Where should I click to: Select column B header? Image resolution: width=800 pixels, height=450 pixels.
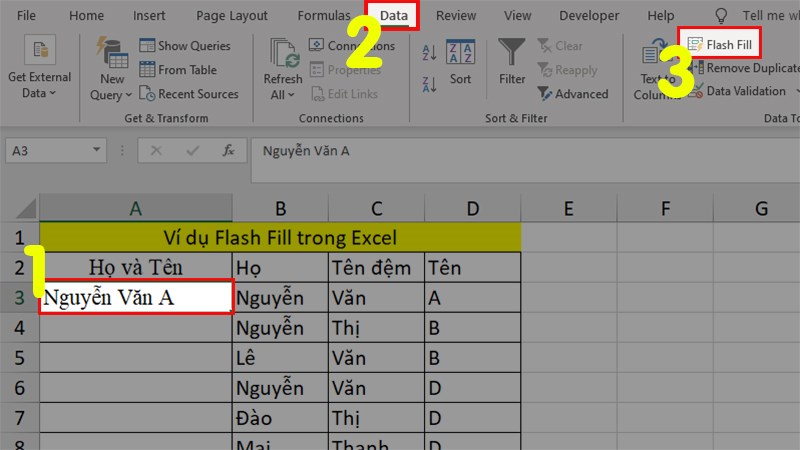[x=280, y=208]
